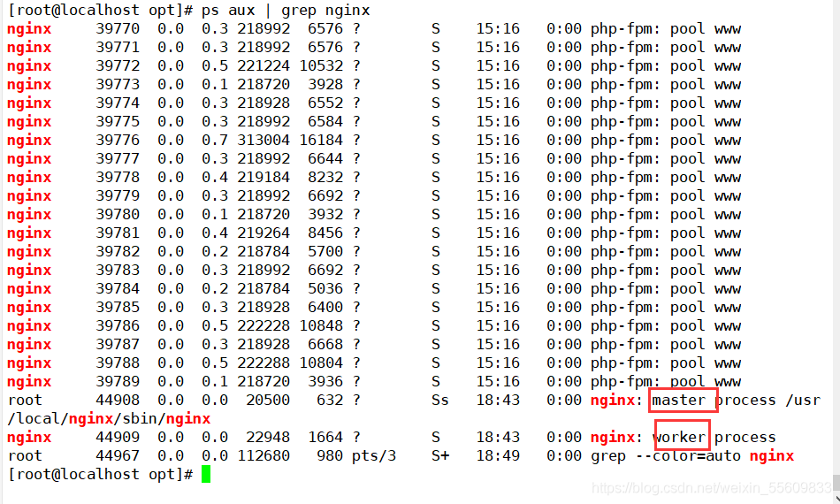Click the RSS value 6552
Image resolution: width=840 pixels, height=504 pixels.
325,103
